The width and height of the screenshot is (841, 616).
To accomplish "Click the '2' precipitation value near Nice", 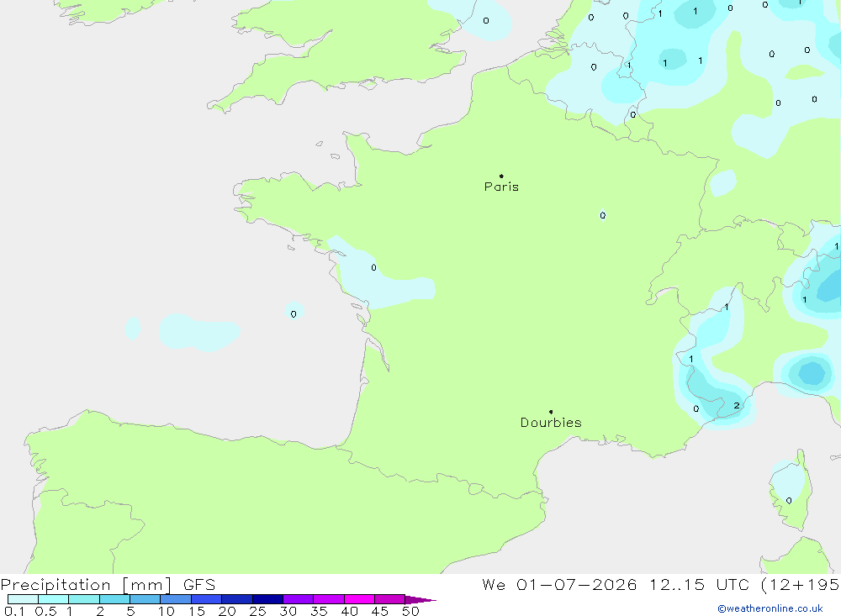I will [x=737, y=405].
